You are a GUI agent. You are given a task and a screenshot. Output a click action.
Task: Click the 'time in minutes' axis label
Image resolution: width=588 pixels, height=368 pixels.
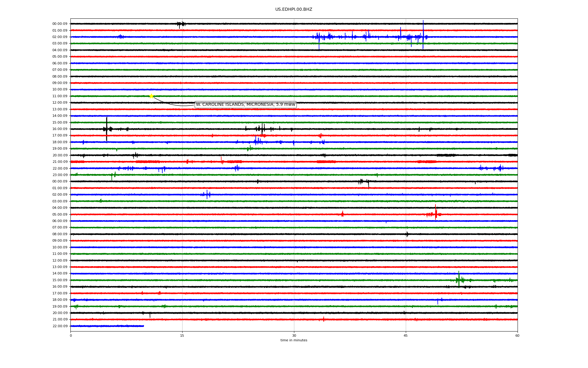point(294,340)
